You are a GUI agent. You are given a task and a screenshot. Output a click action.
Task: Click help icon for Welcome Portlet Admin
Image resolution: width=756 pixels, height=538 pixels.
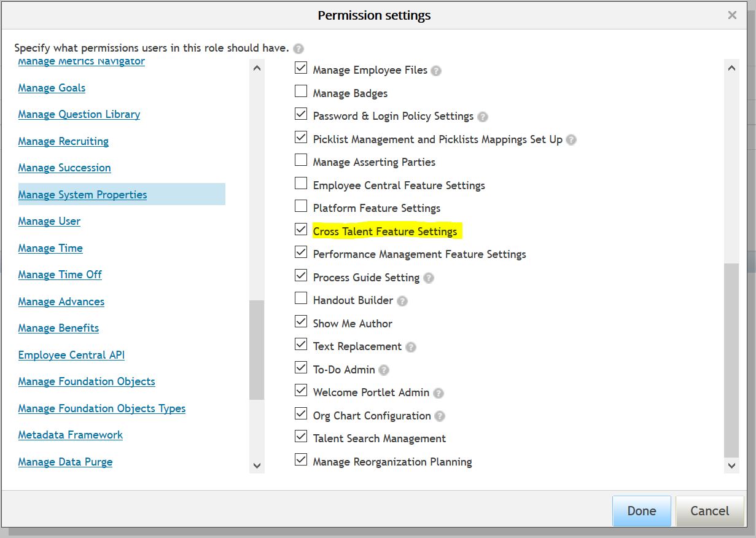(438, 393)
